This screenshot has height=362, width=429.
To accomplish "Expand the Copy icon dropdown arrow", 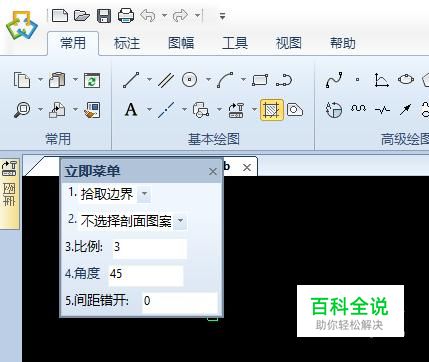I will point(40,80).
